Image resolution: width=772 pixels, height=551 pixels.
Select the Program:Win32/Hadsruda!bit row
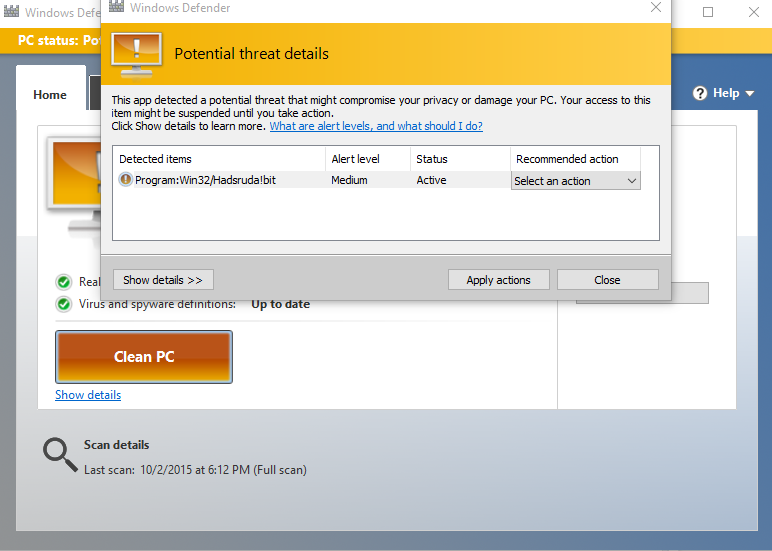coord(312,180)
